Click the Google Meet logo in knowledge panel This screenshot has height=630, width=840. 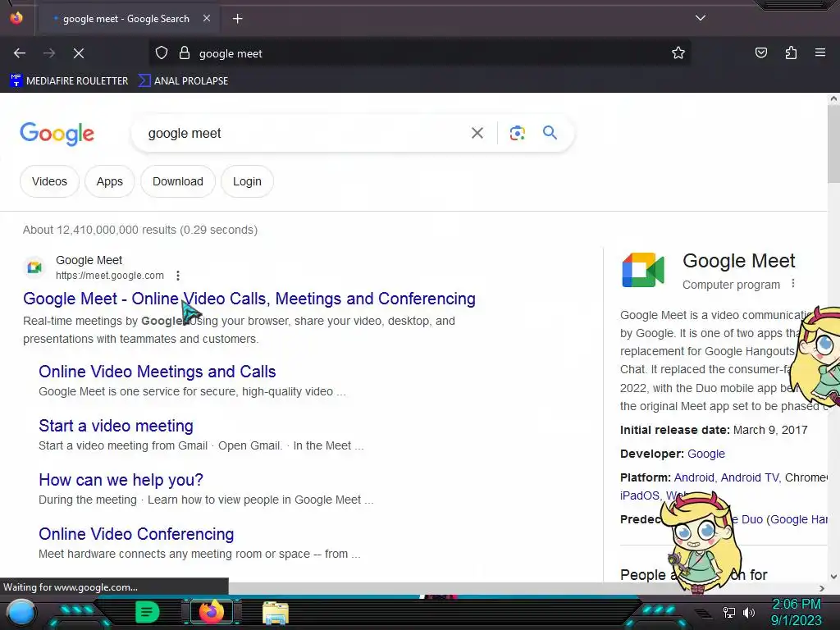[x=643, y=270]
